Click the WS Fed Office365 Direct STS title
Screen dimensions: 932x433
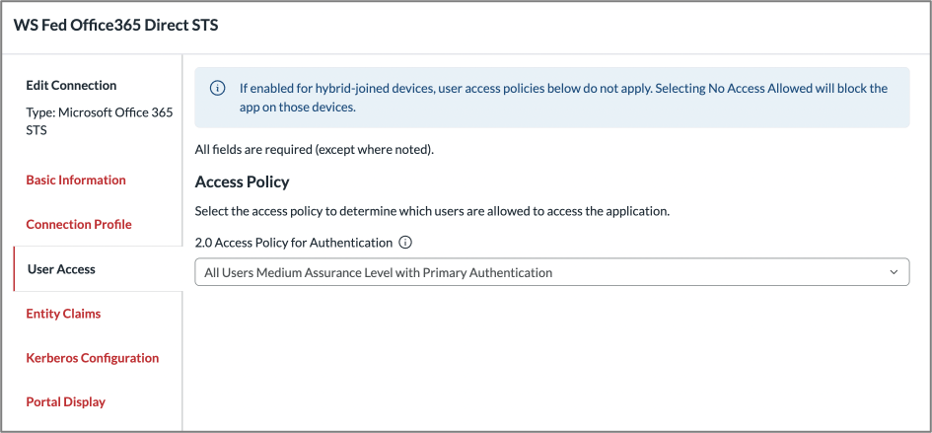click(x=116, y=27)
